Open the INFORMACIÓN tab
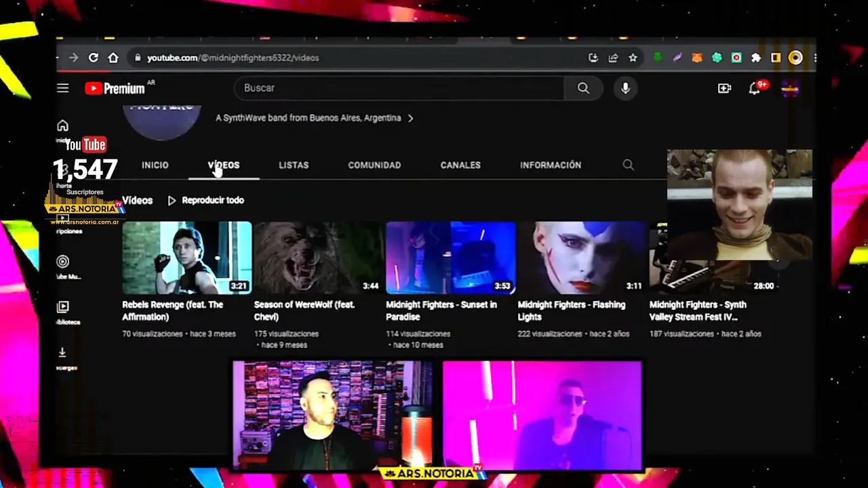This screenshot has width=868, height=488. point(551,165)
